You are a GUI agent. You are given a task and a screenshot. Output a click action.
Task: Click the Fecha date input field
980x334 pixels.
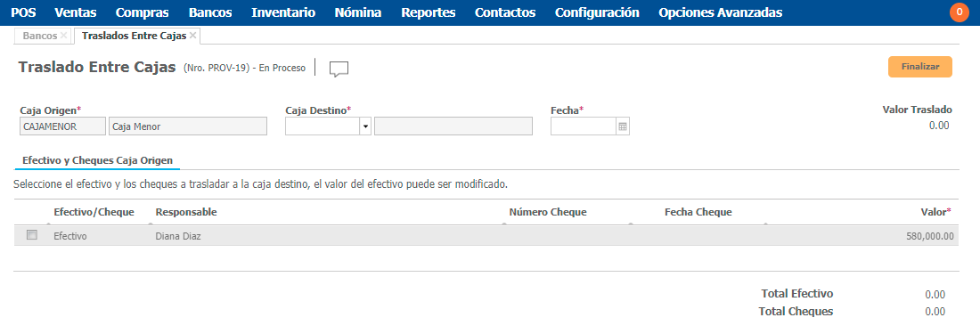coord(584,126)
